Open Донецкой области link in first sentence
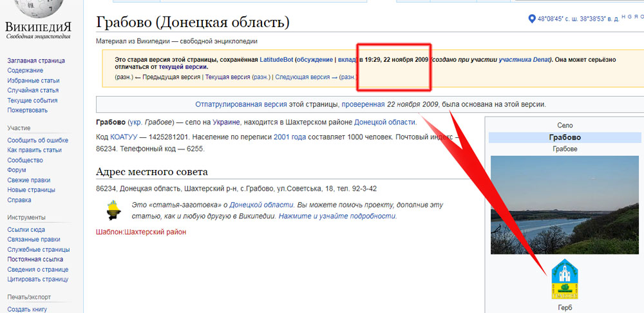This screenshot has height=313, width=644. pyautogui.click(x=384, y=122)
